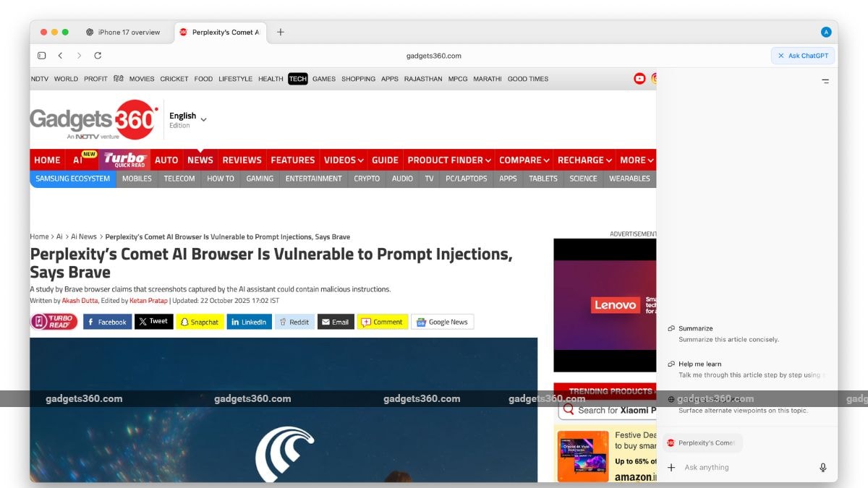Open author Akash Dutta's link

[x=81, y=301]
